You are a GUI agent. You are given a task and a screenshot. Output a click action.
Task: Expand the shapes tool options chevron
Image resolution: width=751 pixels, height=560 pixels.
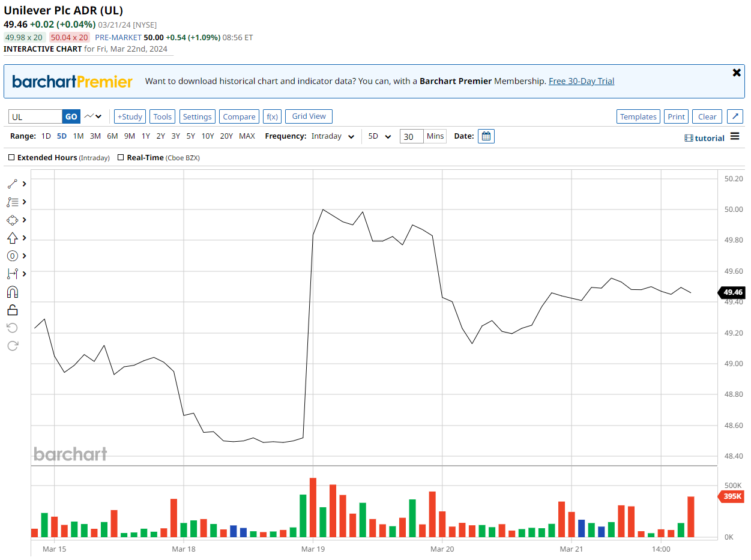[24, 220]
